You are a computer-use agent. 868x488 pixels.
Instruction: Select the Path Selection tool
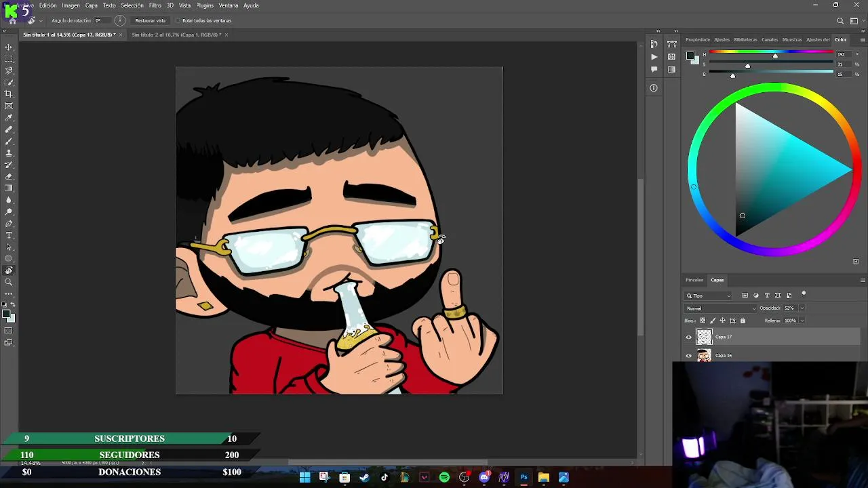pos(9,247)
